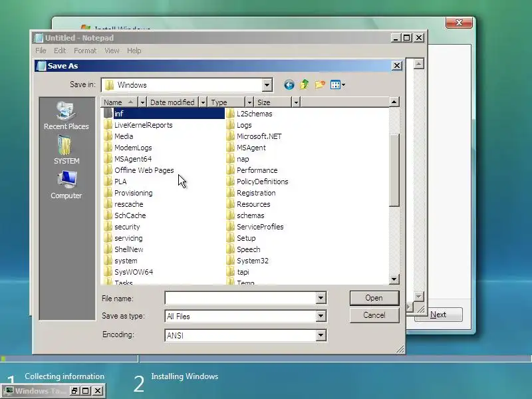Open the Type column filter arrow

249,102
